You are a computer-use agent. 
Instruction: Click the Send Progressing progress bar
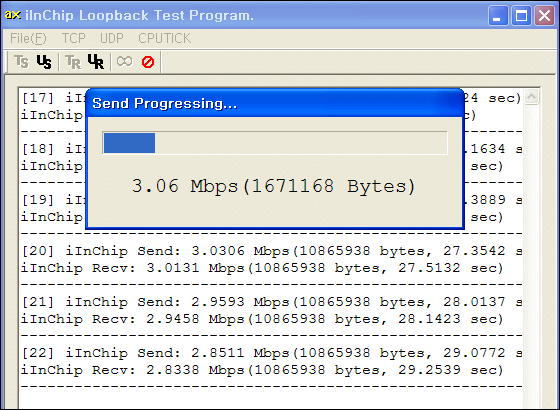pos(275,143)
